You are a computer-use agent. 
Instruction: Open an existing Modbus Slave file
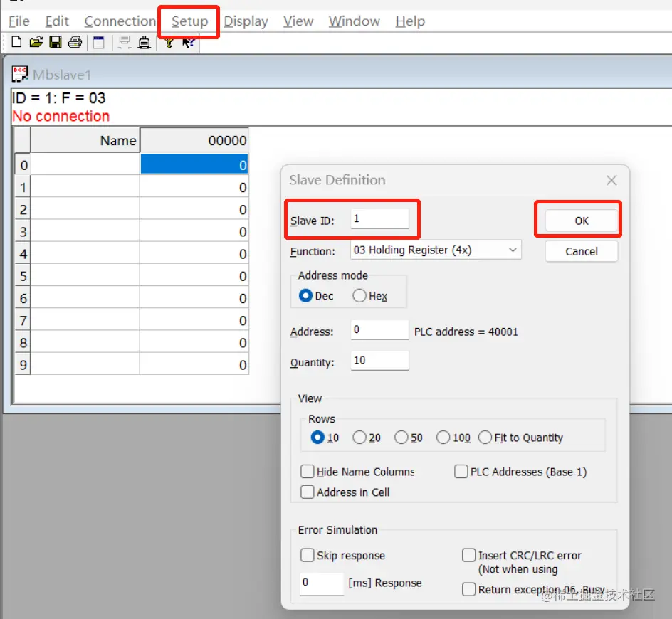[x=36, y=42]
